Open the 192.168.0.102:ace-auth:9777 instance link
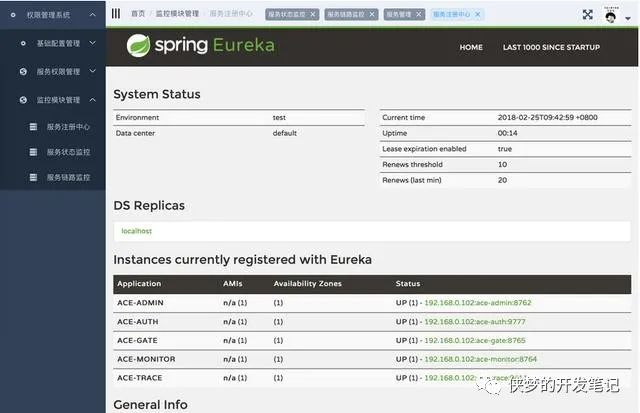 point(475,322)
